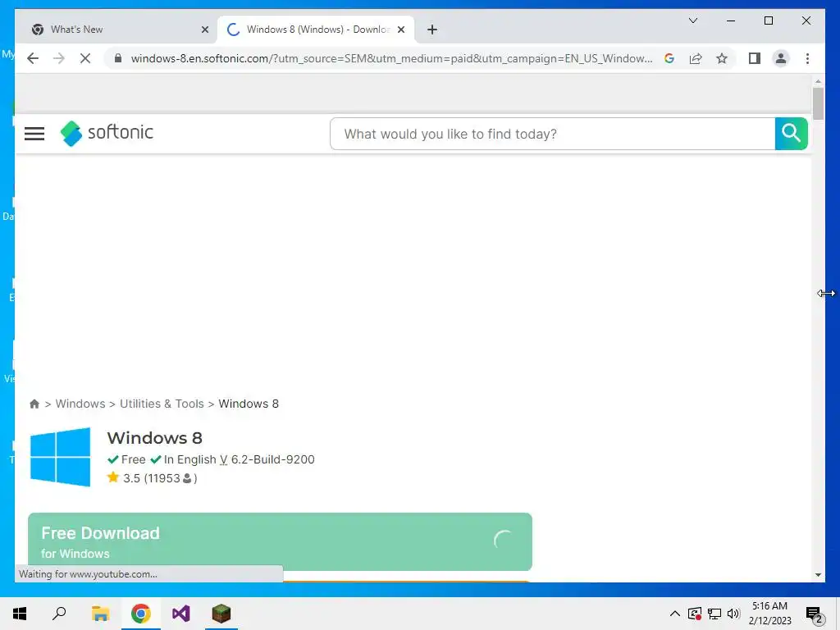Open Visual Studio from taskbar
This screenshot has width=840, height=630.
181,614
